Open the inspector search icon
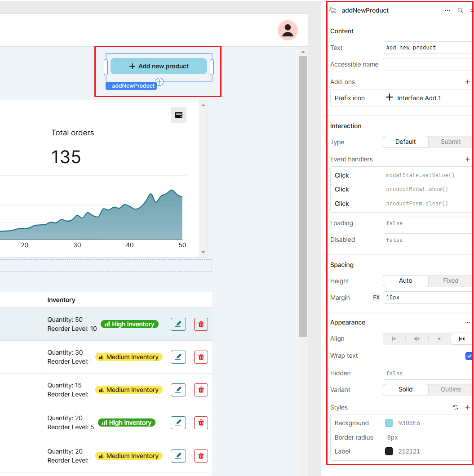The image size is (474, 476). pos(461,10)
